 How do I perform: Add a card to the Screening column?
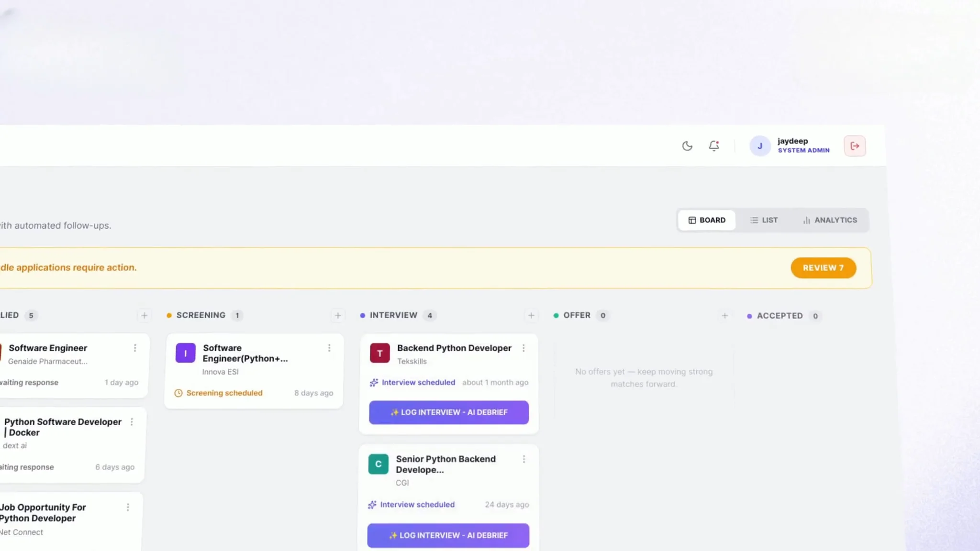[338, 315]
